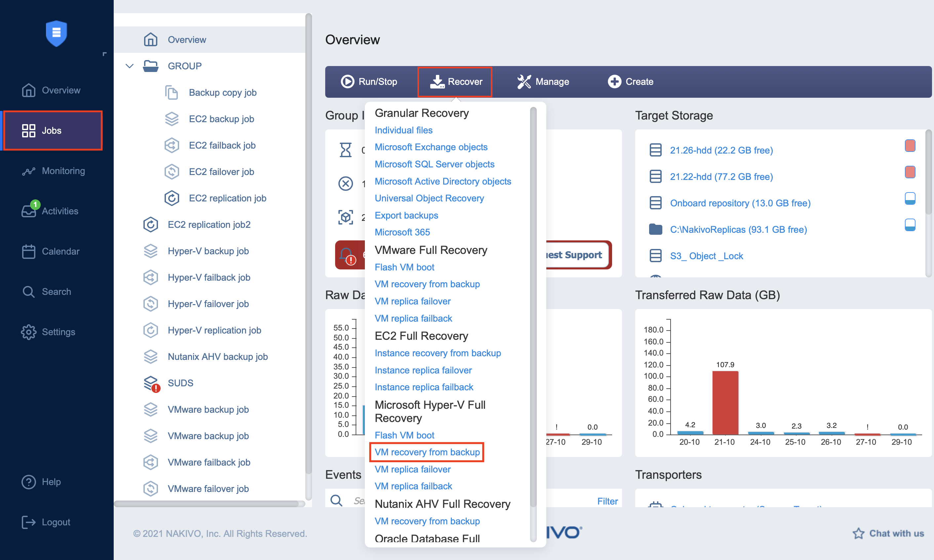Open the Manage dropdown menu
This screenshot has height=560, width=934.
coord(543,82)
